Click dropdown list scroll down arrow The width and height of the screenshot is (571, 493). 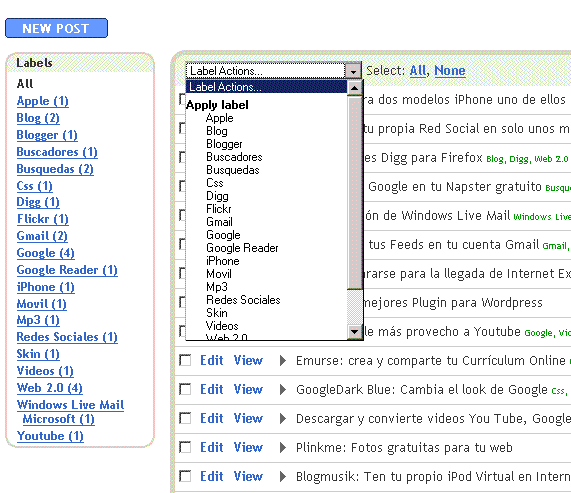(x=354, y=331)
